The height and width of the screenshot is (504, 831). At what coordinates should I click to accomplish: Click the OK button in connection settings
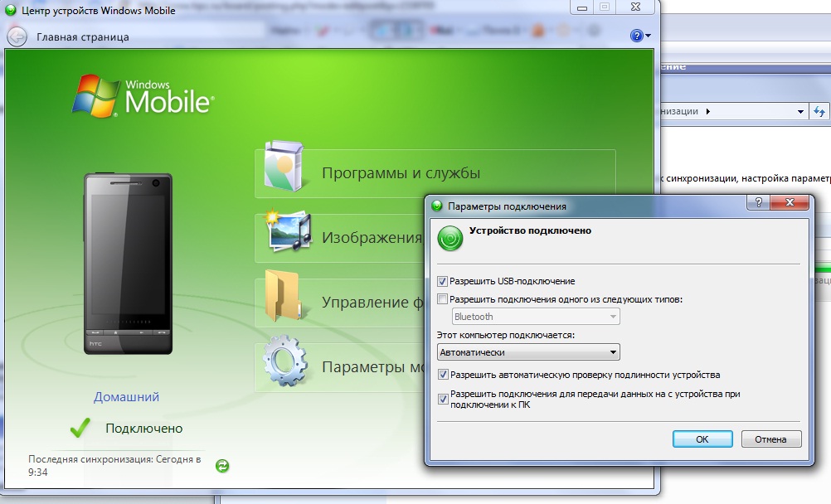click(x=702, y=439)
